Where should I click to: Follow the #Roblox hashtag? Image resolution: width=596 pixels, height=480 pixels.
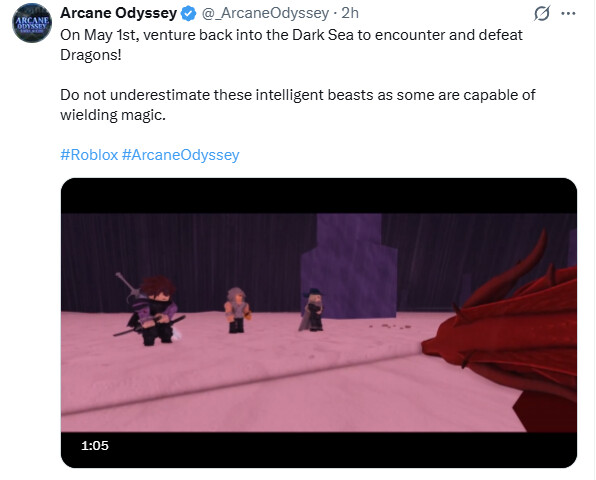(89, 155)
